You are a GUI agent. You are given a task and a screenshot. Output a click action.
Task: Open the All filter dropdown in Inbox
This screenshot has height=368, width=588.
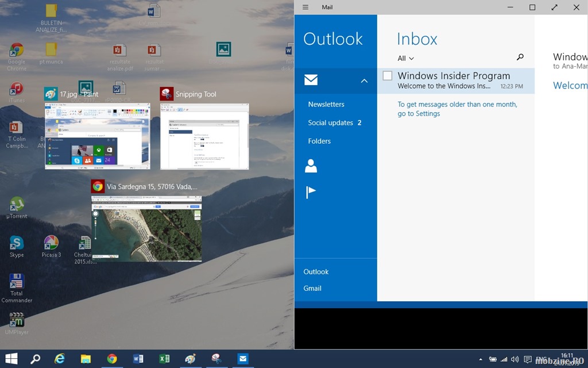[x=406, y=58]
